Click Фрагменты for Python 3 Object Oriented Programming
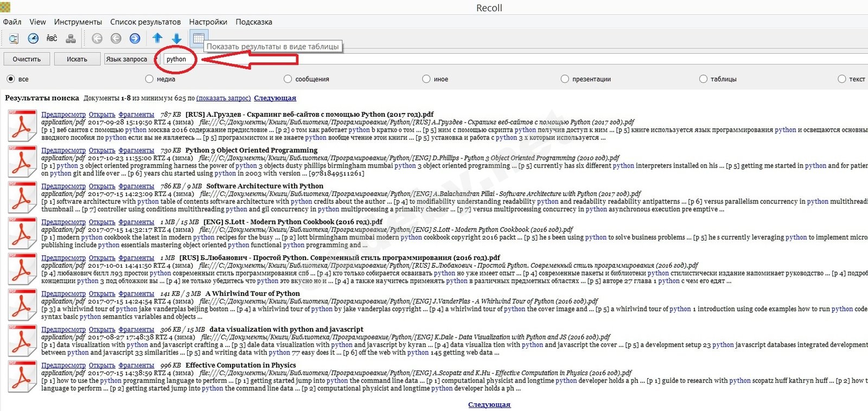 click(x=136, y=150)
